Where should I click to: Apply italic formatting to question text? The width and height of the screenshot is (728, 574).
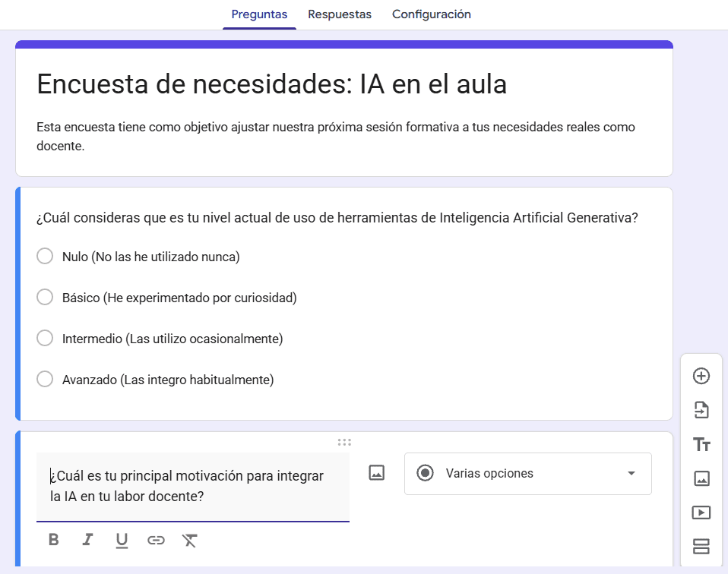pyautogui.click(x=87, y=540)
